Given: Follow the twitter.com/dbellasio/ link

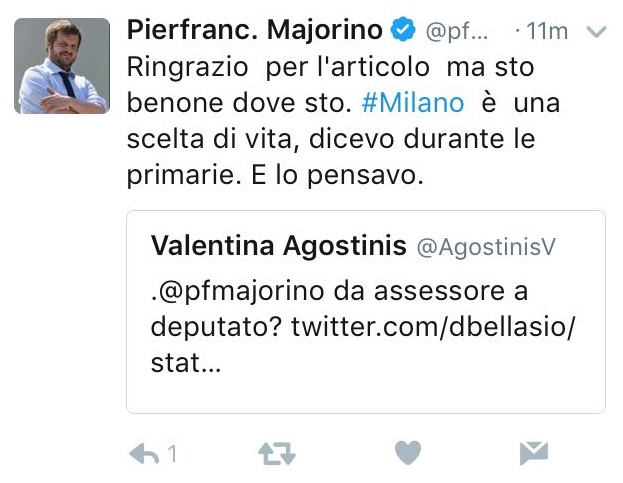Looking at the screenshot, I should point(435,329).
